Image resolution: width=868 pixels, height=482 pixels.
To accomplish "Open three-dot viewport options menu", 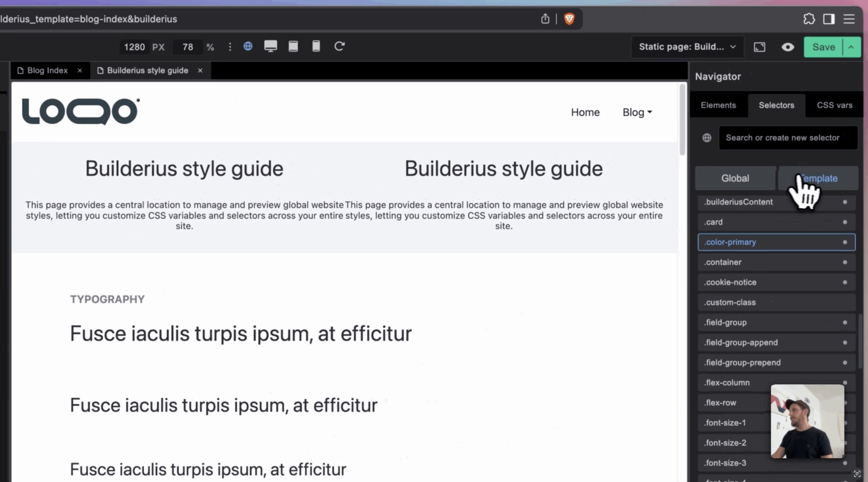I will coord(230,47).
